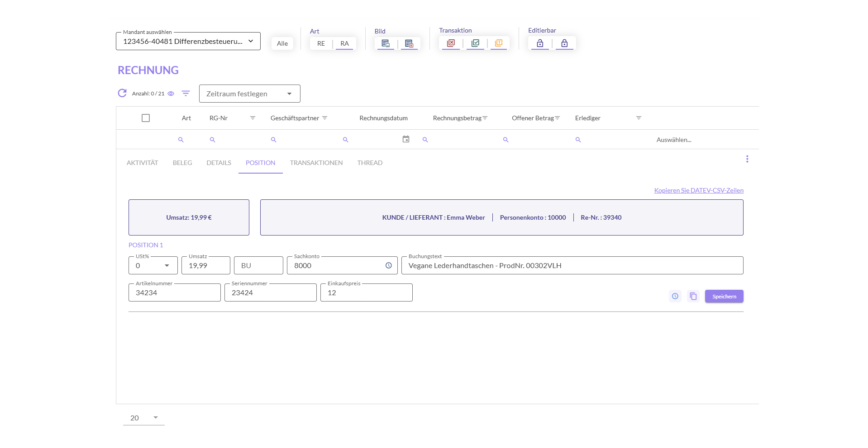Click the calendar icon under Rechnungsdatum
Viewport: 868px width, 448px height.
[406, 139]
